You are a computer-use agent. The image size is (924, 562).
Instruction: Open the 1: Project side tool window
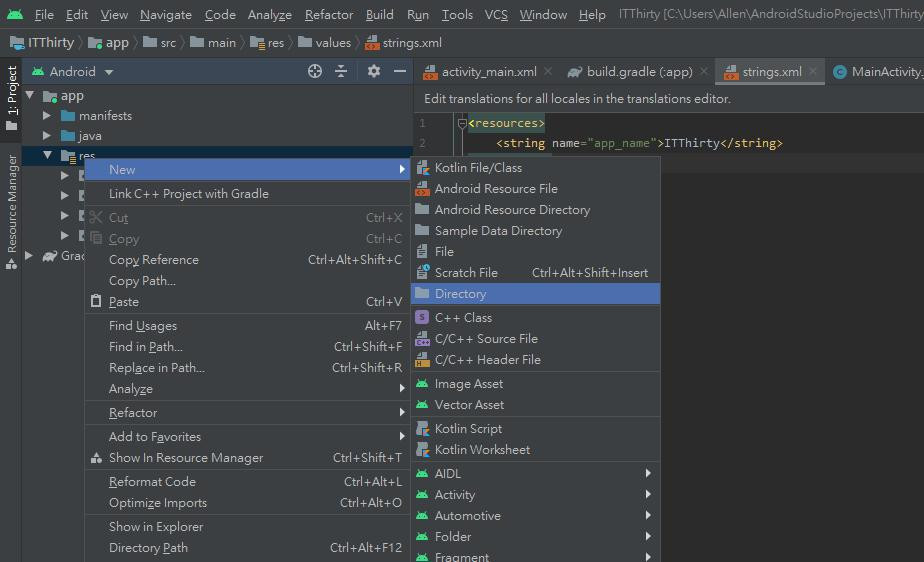11,98
